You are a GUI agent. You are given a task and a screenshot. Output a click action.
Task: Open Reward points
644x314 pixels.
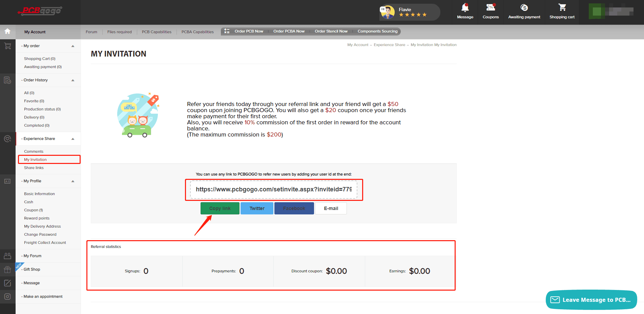click(37, 218)
